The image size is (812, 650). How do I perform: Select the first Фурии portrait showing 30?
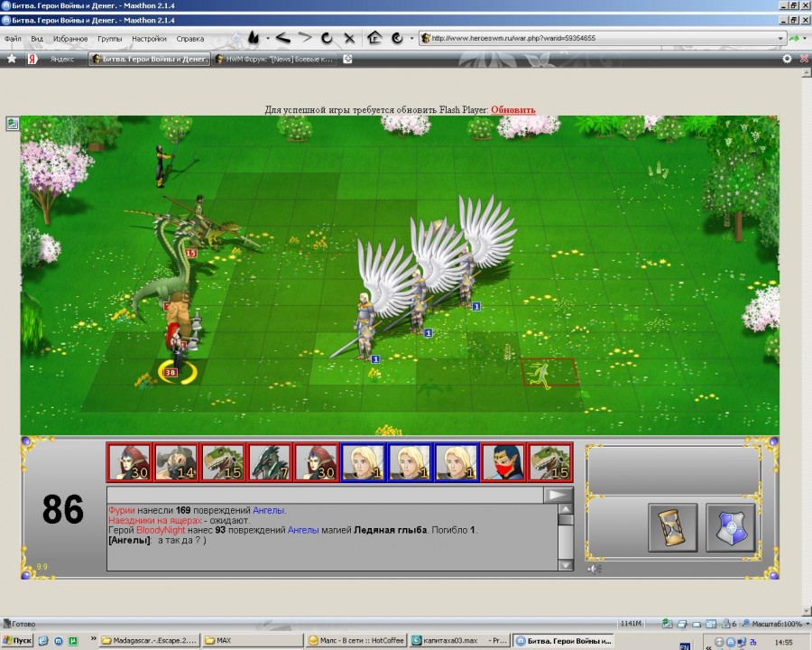point(129,461)
